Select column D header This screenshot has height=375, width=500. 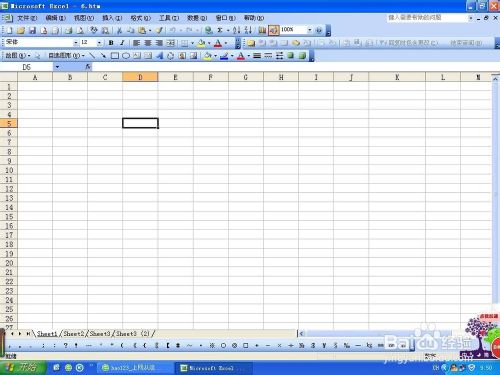pos(140,77)
